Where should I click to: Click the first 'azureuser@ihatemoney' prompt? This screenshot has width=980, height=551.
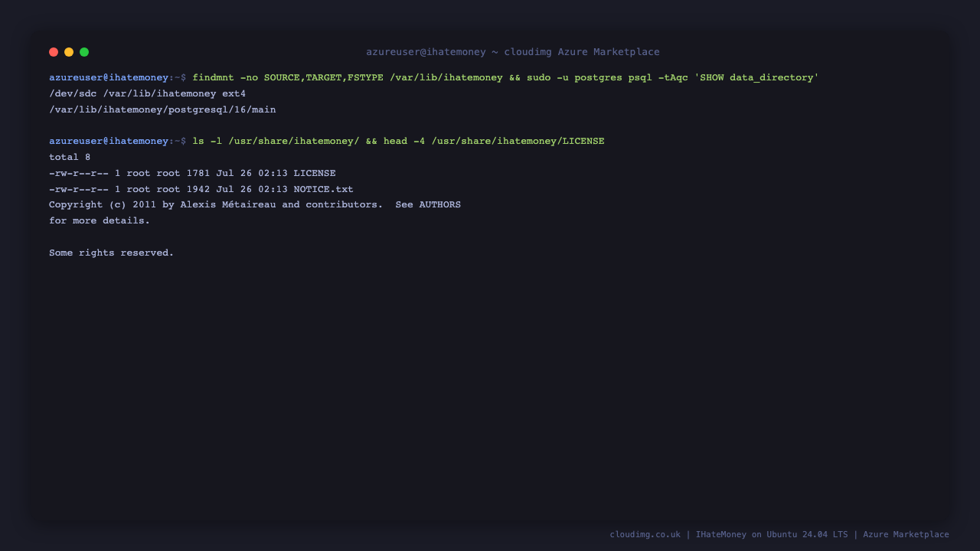click(x=109, y=77)
